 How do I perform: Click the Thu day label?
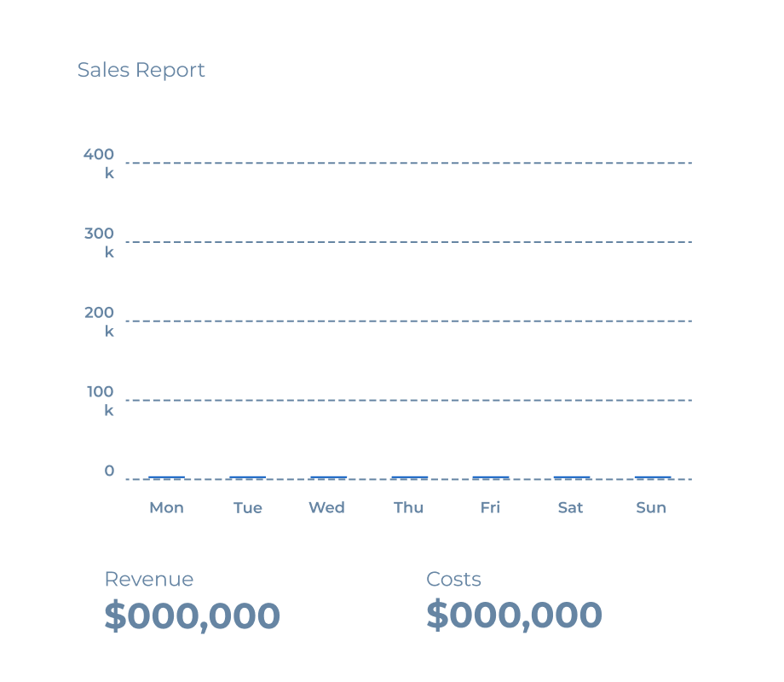[x=408, y=507]
